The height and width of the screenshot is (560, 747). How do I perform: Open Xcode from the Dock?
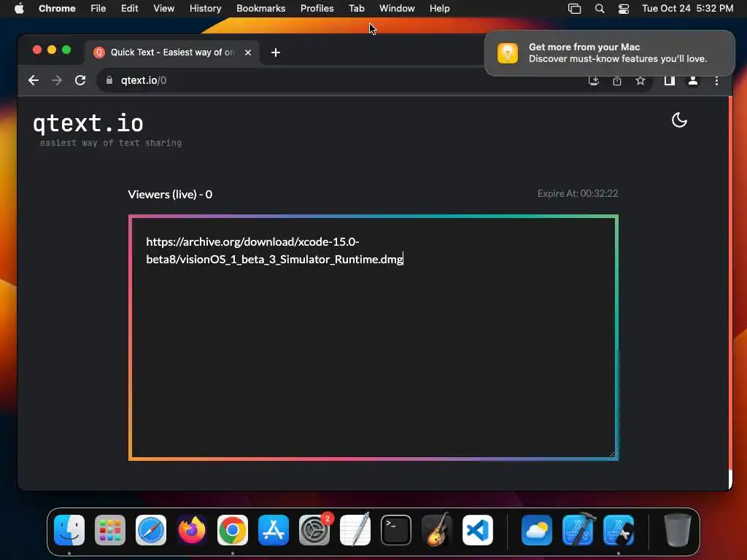click(578, 529)
